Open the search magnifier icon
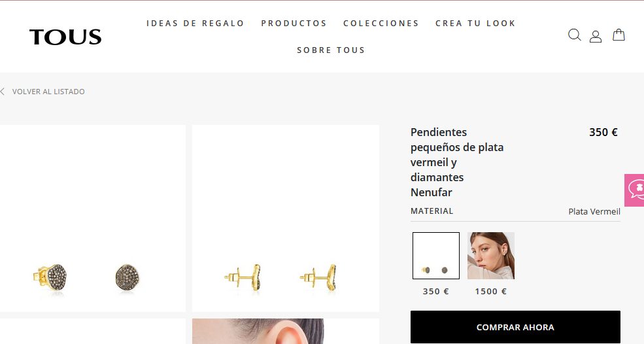Viewport: 644px width, 344px height. tap(574, 35)
